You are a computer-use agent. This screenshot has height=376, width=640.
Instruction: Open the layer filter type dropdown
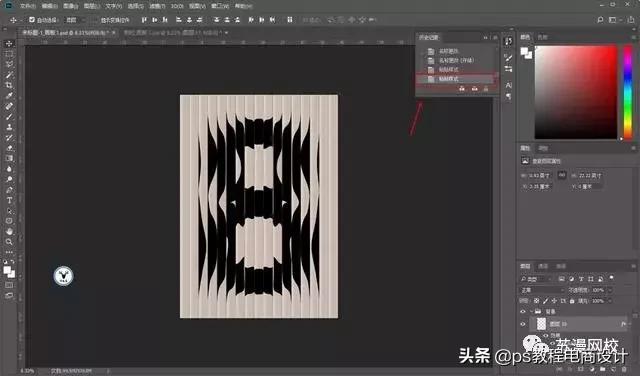click(536, 279)
